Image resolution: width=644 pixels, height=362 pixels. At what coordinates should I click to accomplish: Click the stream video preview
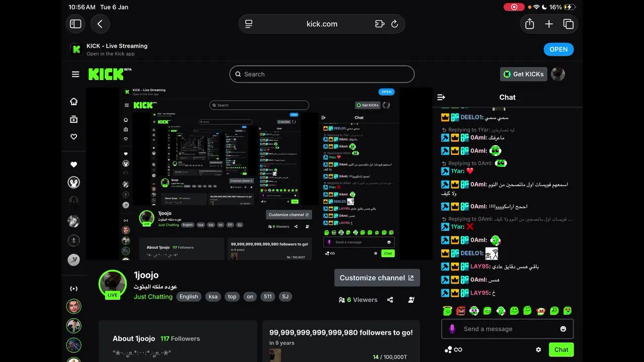point(259,173)
